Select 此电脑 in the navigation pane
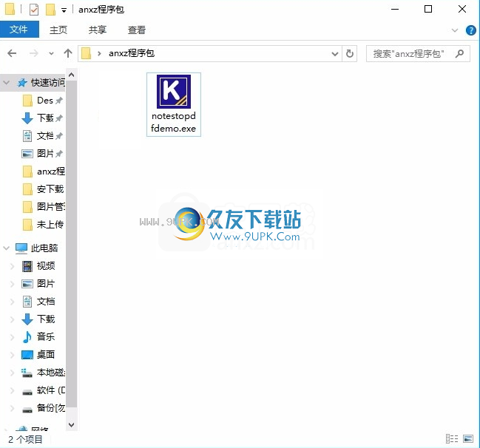Image resolution: width=480 pixels, height=448 pixels. tap(37, 248)
